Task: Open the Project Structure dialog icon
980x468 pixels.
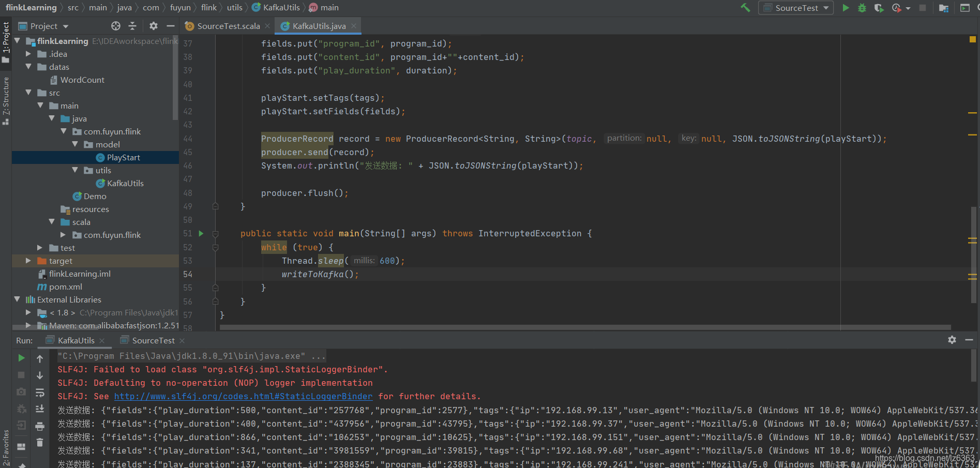Action: pyautogui.click(x=944, y=8)
